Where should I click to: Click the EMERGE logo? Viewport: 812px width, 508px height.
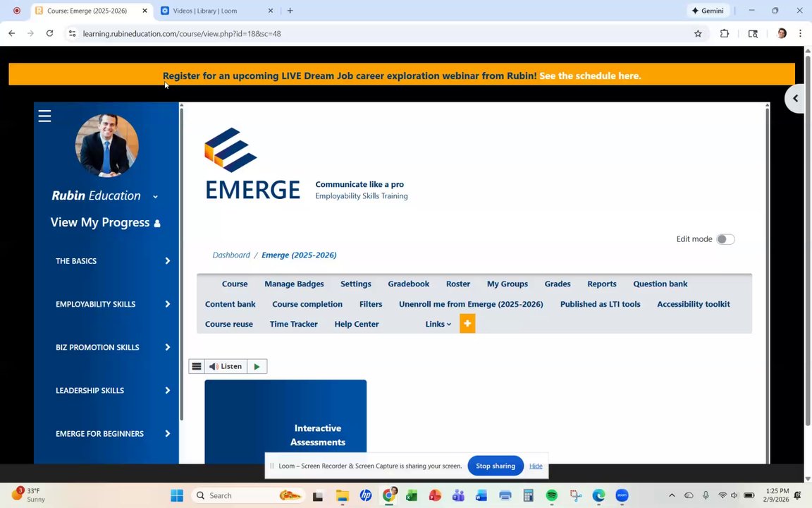tap(252, 164)
